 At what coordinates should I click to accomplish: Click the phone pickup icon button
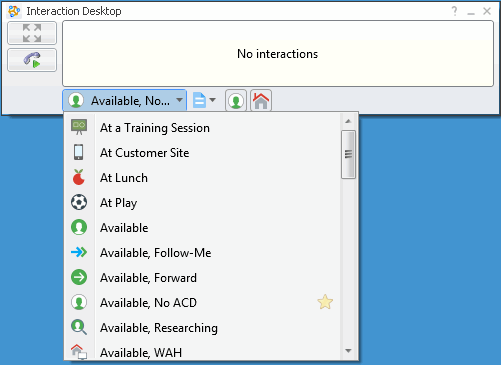pos(32,60)
